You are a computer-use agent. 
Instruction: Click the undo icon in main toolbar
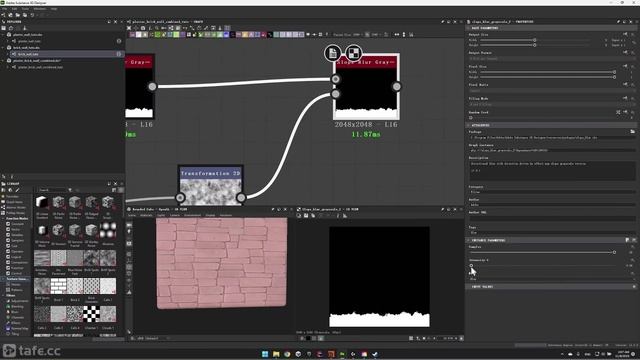[x=32, y=15]
